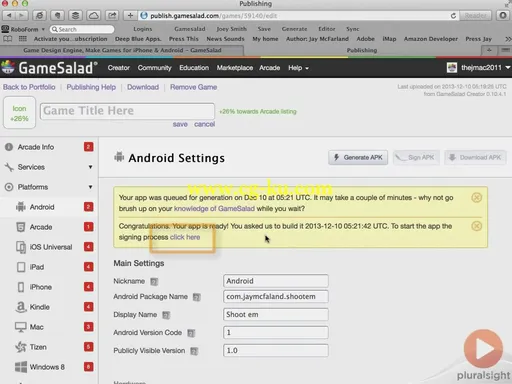Viewport: 512px width, 384px height.
Task: Click the Display Name field
Action: [276, 314]
